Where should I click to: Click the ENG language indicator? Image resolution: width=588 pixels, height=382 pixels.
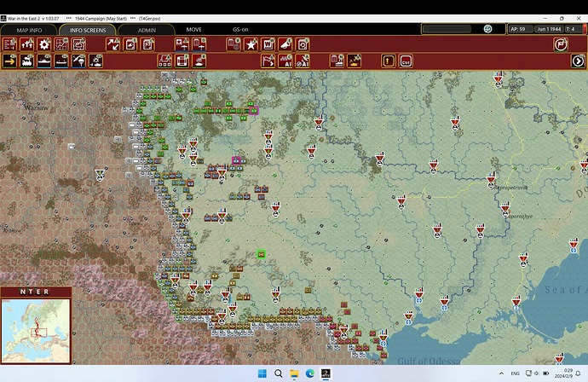tap(515, 373)
